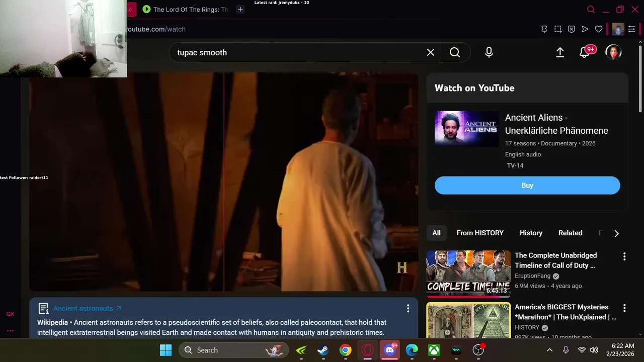Play Call of Duty COMPLETE TIMELINE thumbnail
Viewport: 644px width, 362px height.
click(x=468, y=274)
